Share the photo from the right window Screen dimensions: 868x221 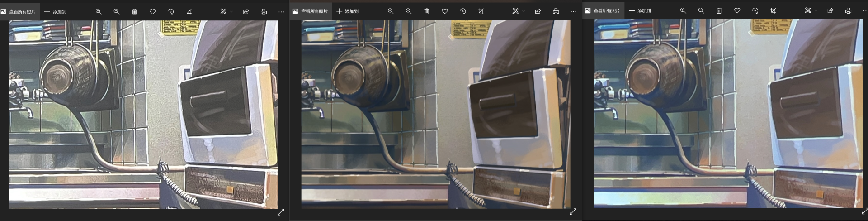click(x=830, y=11)
